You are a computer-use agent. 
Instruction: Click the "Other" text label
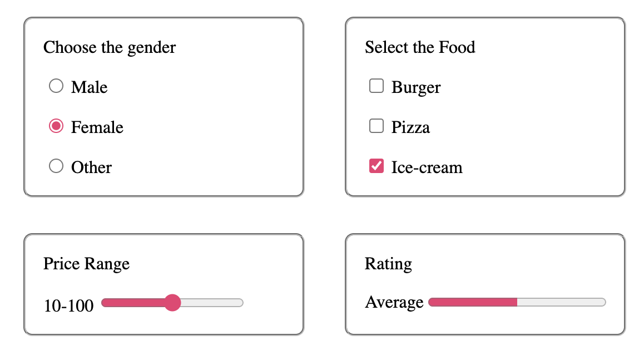point(91,167)
